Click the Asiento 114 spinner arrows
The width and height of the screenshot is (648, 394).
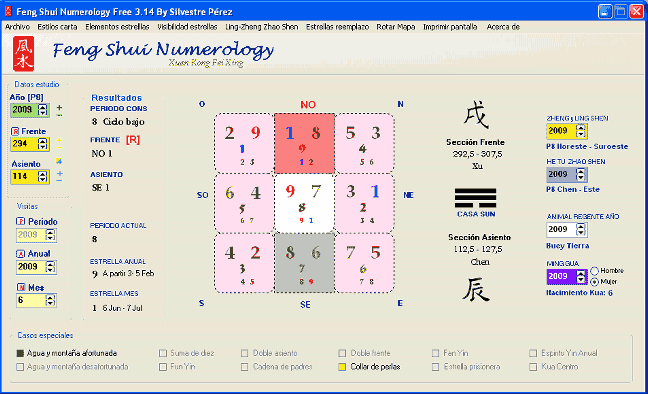[x=43, y=177]
